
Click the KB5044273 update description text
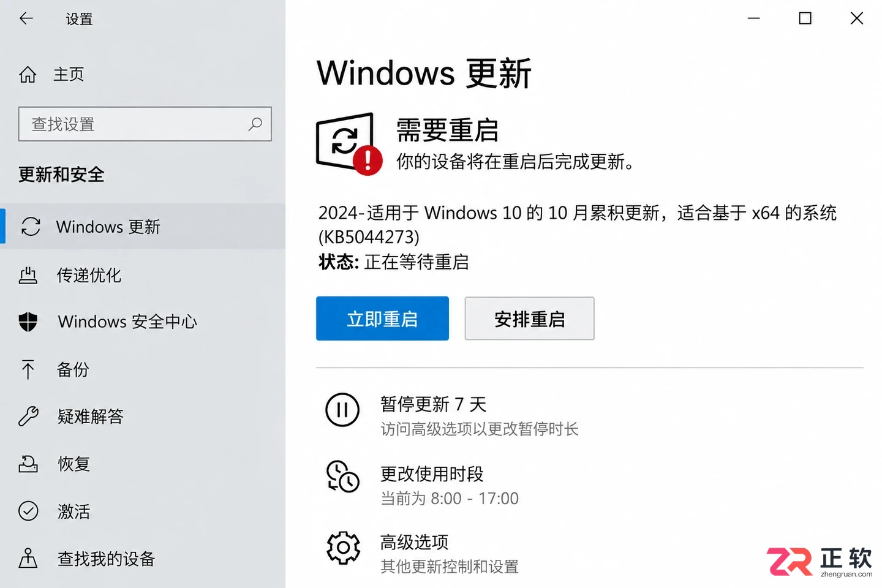[578, 225]
